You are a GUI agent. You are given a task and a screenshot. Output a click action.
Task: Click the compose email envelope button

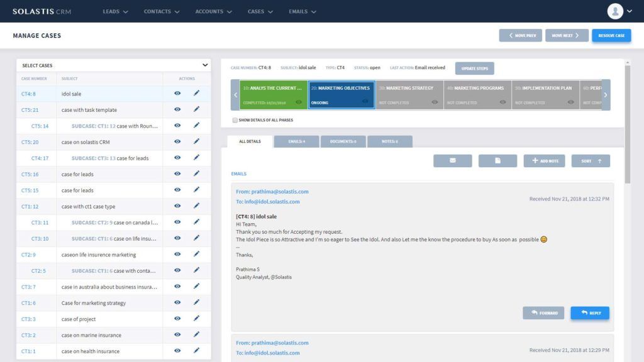[453, 161]
